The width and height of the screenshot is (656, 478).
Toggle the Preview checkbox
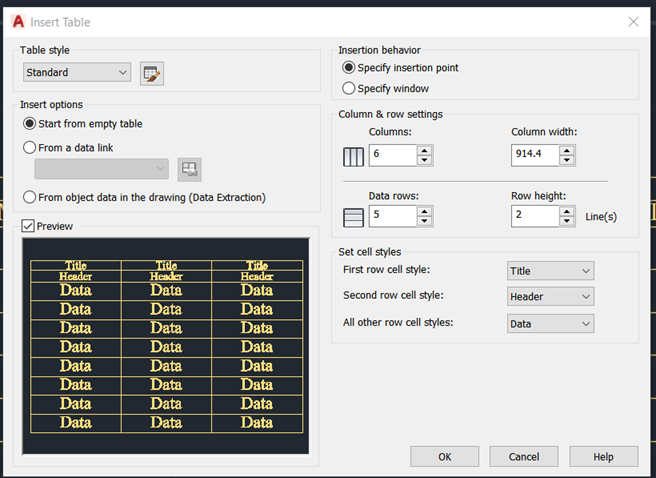tap(28, 226)
